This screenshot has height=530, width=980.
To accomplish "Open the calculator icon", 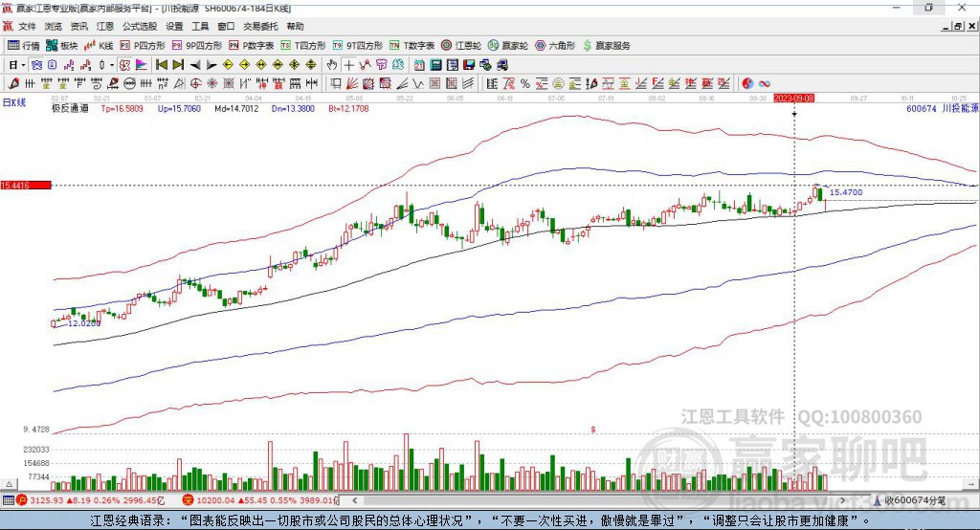I will click(435, 65).
